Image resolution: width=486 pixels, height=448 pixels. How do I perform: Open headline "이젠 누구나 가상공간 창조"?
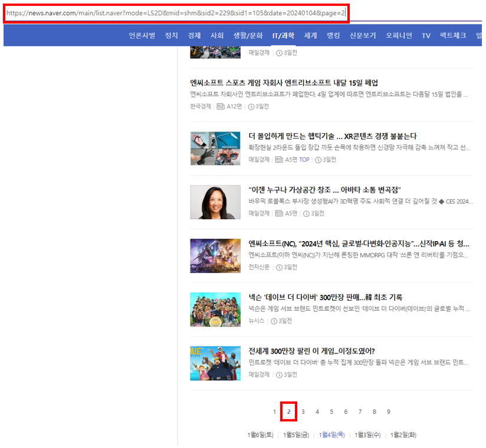pos(324,190)
